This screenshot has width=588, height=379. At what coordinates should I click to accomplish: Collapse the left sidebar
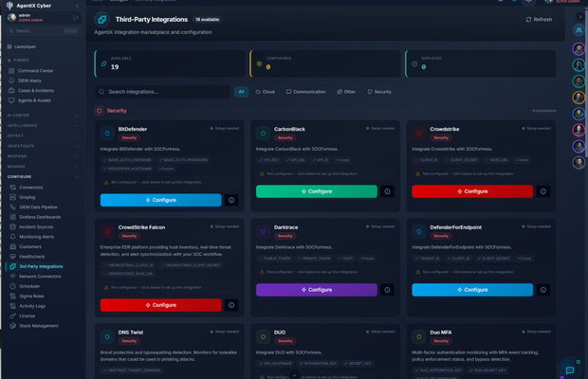[77, 6]
